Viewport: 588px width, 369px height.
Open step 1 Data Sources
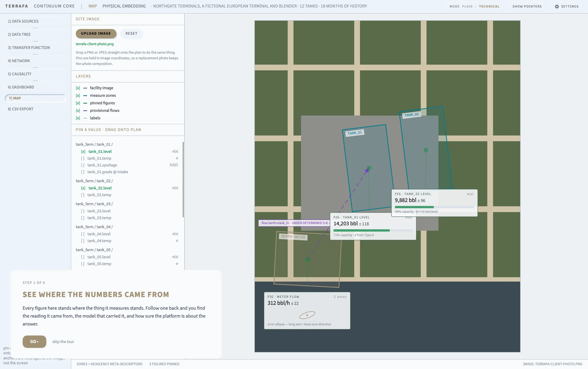[35, 21]
